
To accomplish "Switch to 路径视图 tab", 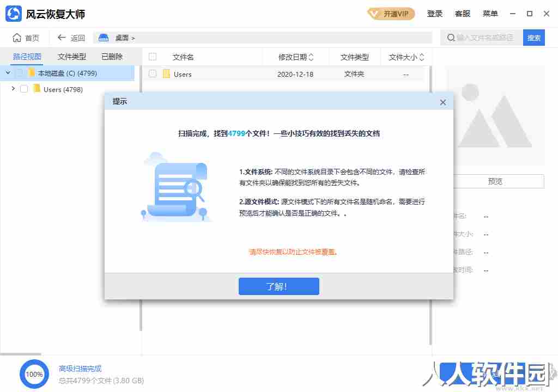I will [27, 57].
